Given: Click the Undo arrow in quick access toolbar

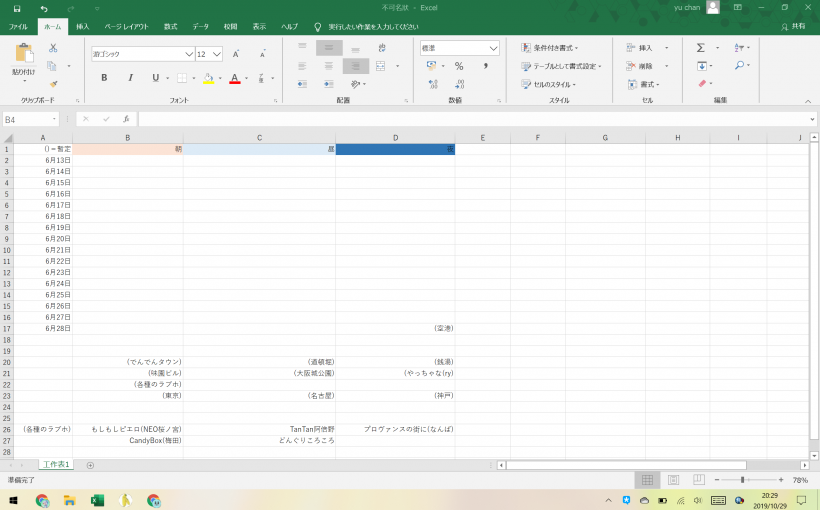Looking at the screenshot, I should 44,8.
